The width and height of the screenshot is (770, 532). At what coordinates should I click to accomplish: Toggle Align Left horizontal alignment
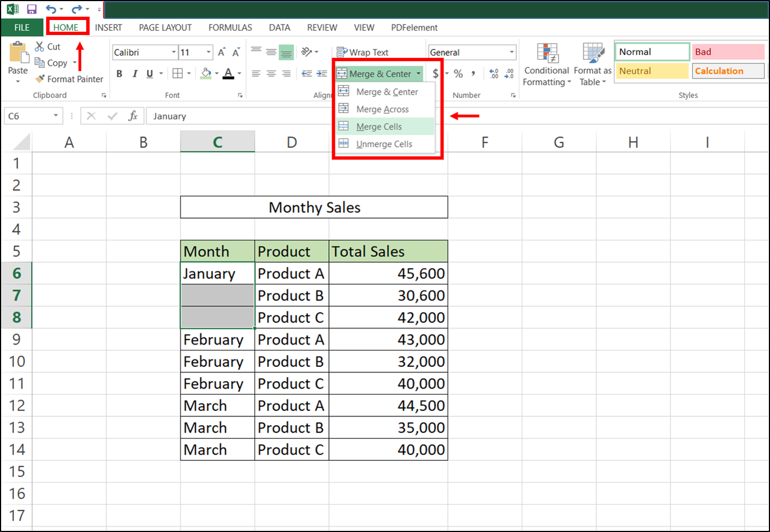pyautogui.click(x=256, y=73)
